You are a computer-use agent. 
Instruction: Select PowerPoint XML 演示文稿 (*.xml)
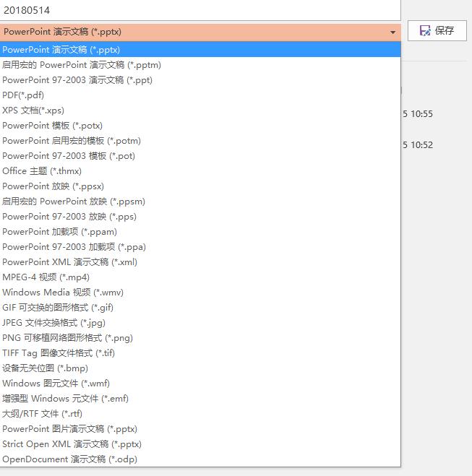click(200, 262)
